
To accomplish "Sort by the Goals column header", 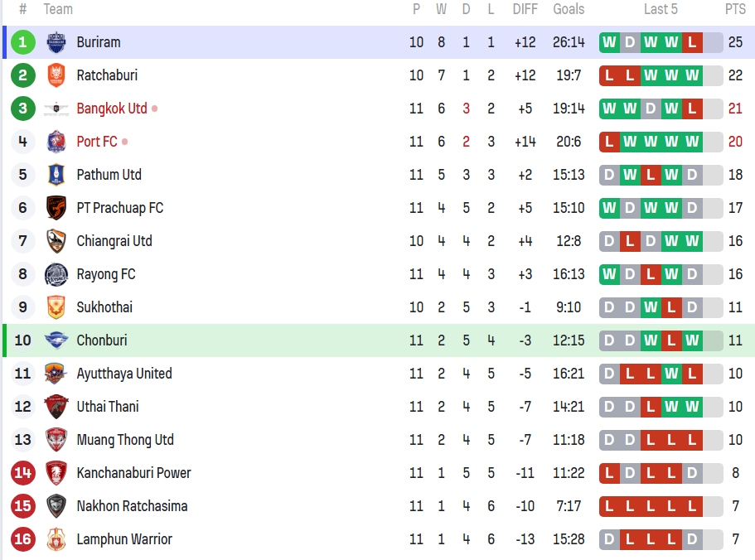I will (569, 9).
